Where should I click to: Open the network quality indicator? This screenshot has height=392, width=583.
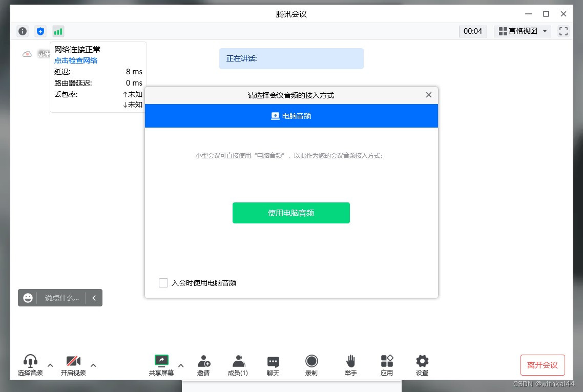58,31
